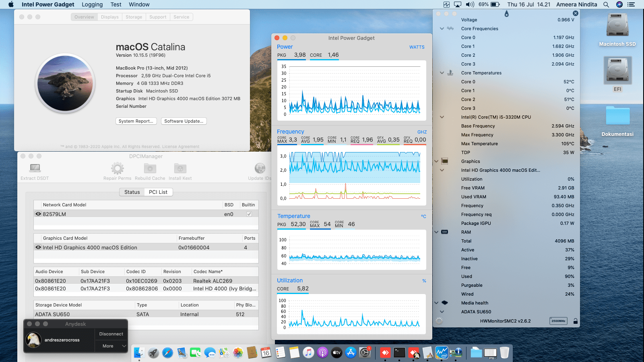Select ADATA SU650 storage device row
The width and height of the screenshot is (644, 362).
146,314
